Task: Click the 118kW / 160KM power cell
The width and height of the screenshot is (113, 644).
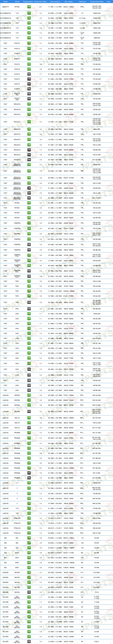Action: (x=68, y=568)
